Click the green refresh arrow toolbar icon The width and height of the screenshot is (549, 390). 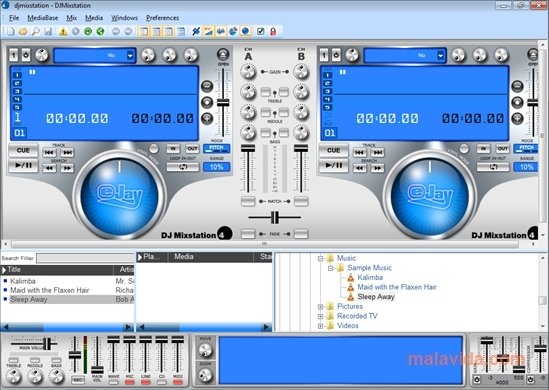click(x=88, y=32)
